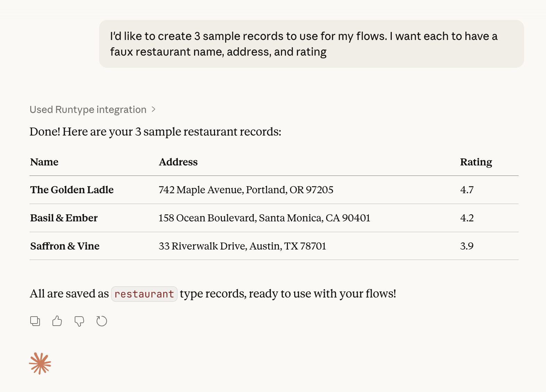Click the Name column header
Image resolution: width=546 pixels, height=392 pixels.
[44, 162]
